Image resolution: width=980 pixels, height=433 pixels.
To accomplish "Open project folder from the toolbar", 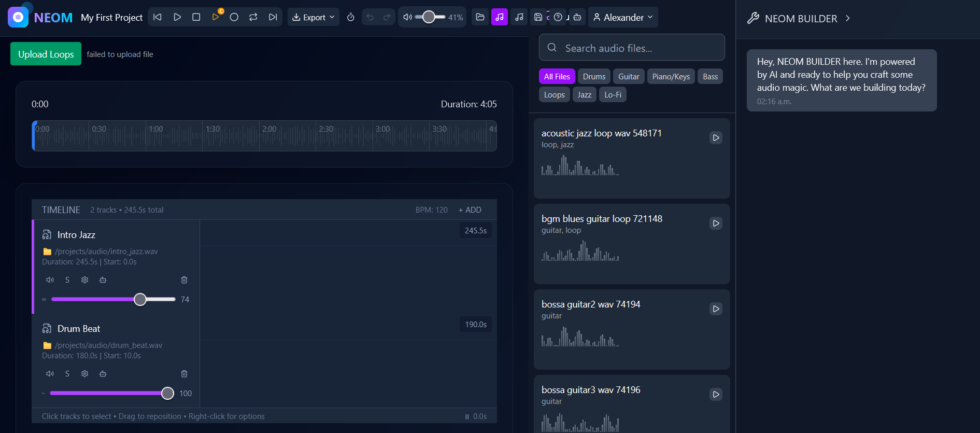I will pos(480,17).
